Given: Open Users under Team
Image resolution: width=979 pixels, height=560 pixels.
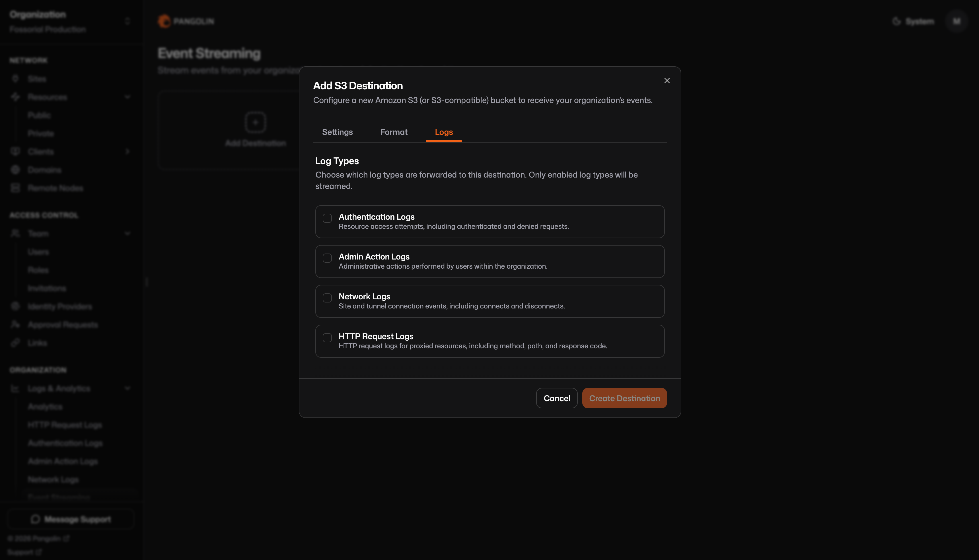Looking at the screenshot, I should [38, 252].
